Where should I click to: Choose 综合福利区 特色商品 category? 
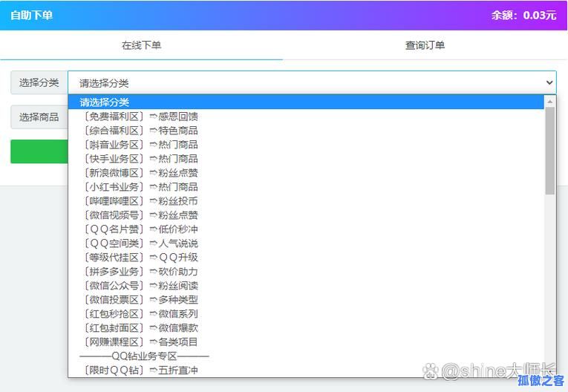click(x=306, y=131)
